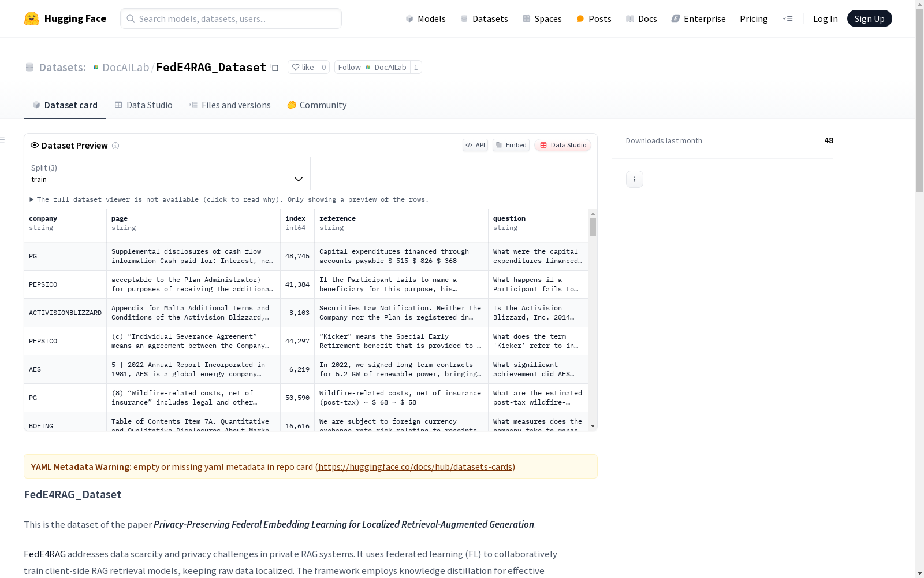Click the Datasets: breadcrumb label
This screenshot has height=578, width=924.
tap(62, 68)
